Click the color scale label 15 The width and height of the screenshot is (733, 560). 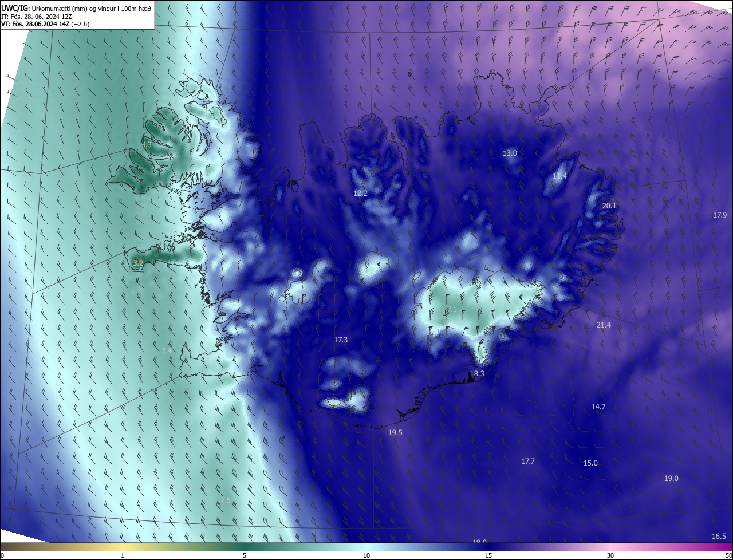click(x=488, y=555)
